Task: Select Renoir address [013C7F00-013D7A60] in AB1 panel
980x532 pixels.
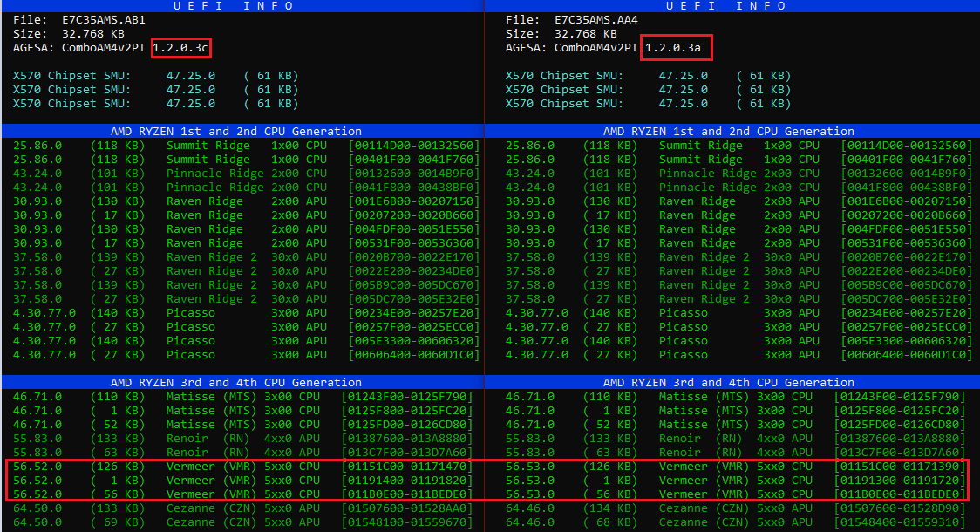Action: click(x=407, y=453)
